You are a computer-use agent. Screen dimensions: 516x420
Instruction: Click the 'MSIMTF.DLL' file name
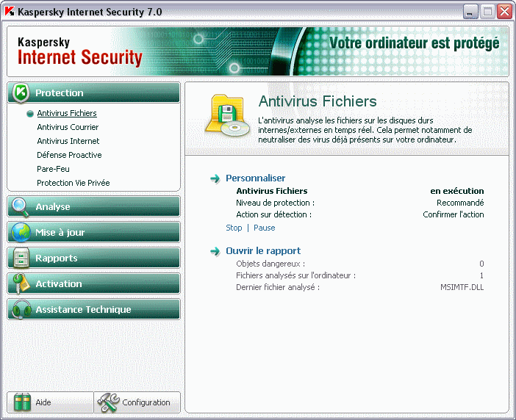(462, 287)
